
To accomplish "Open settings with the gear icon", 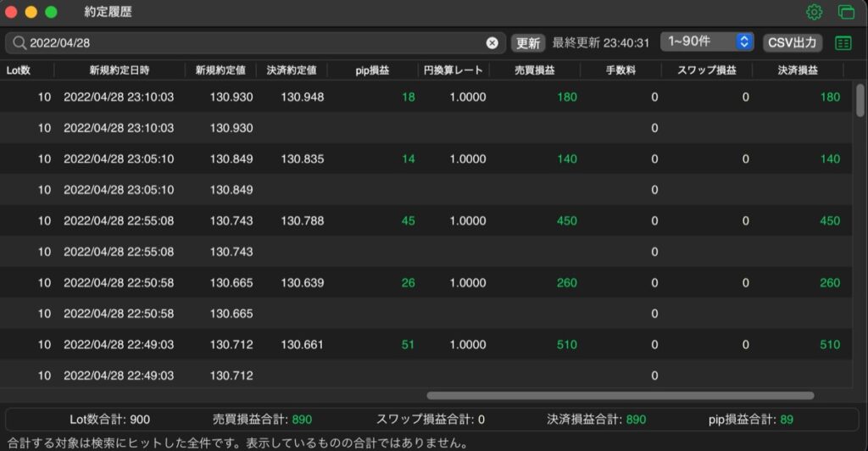I will click(814, 12).
